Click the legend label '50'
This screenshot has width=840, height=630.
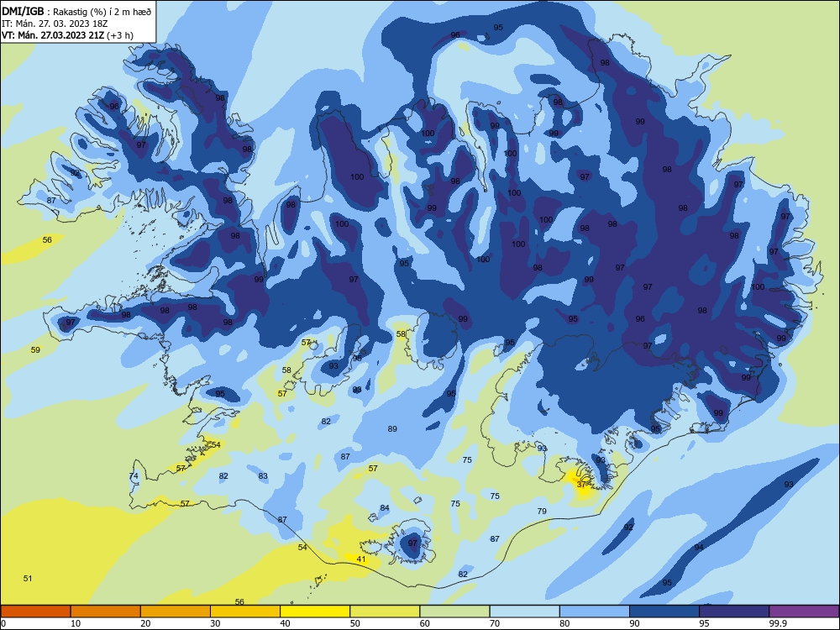click(355, 623)
